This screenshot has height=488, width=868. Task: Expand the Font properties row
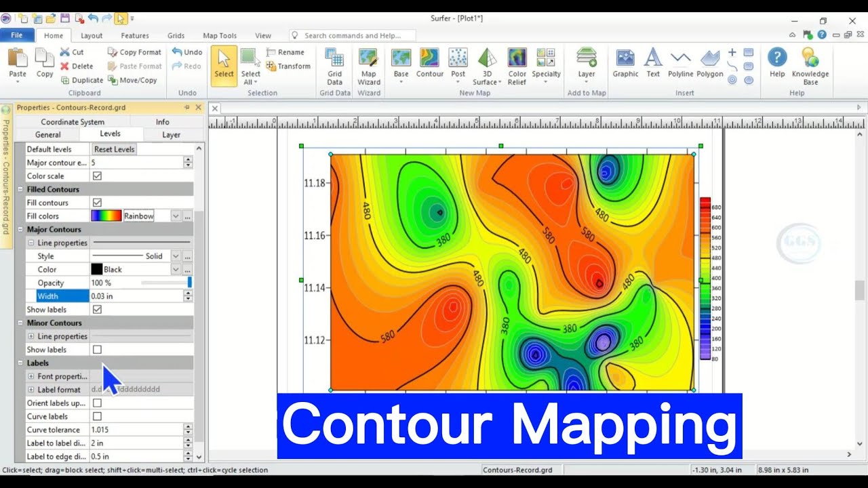(31, 376)
